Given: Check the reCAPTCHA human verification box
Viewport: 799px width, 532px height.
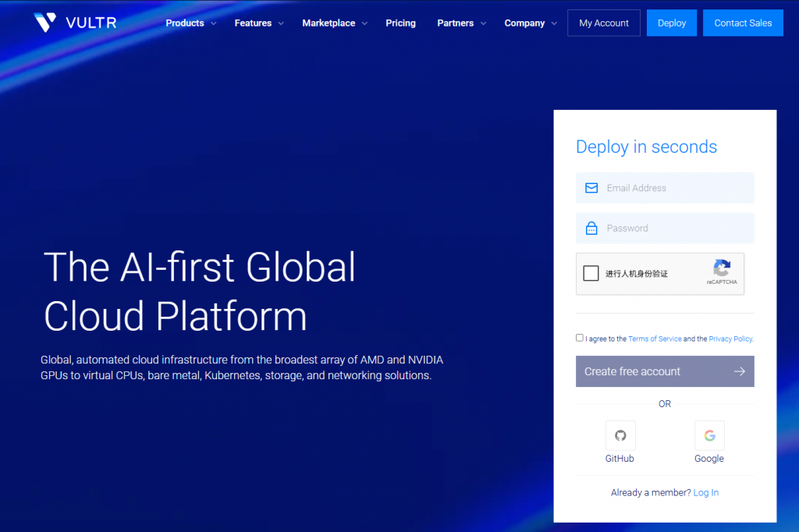Looking at the screenshot, I should coord(591,273).
